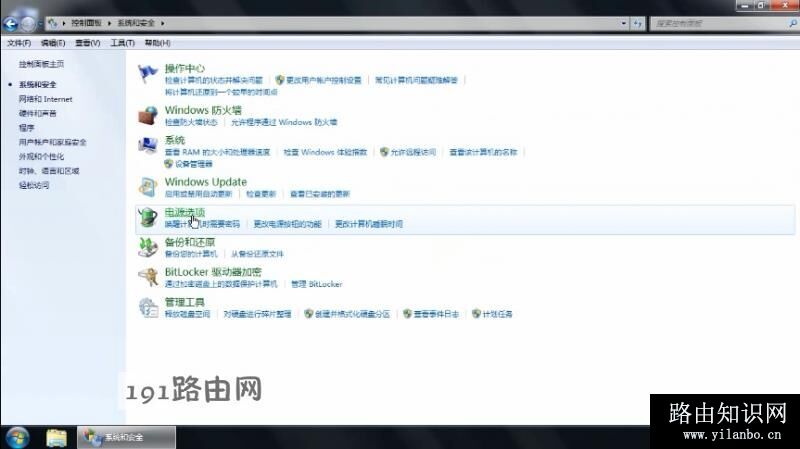This screenshot has width=800, height=449.
Task: Open the 工具(T) menu
Action: 122,43
